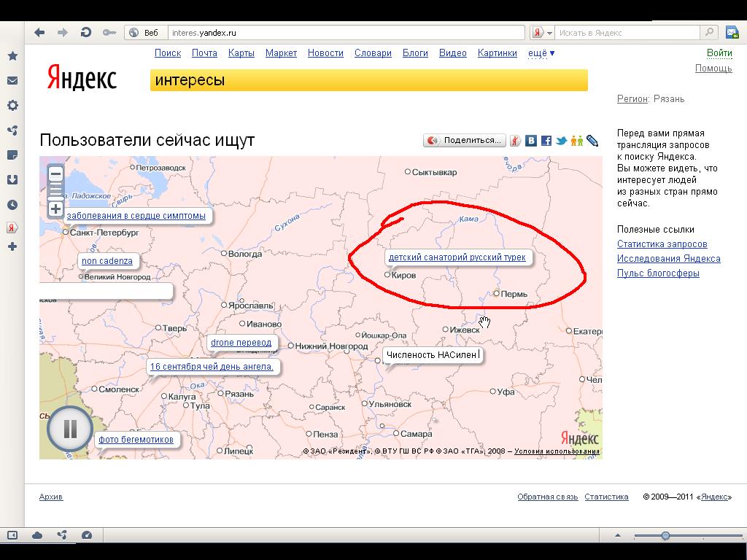Open the mail envelope panel in sidebar

click(x=12, y=81)
